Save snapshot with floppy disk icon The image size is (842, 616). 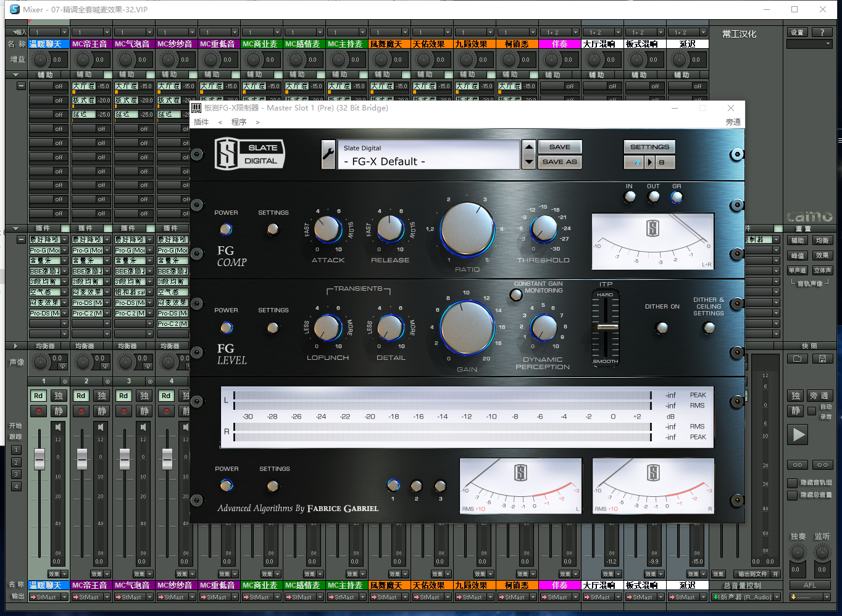click(x=822, y=359)
